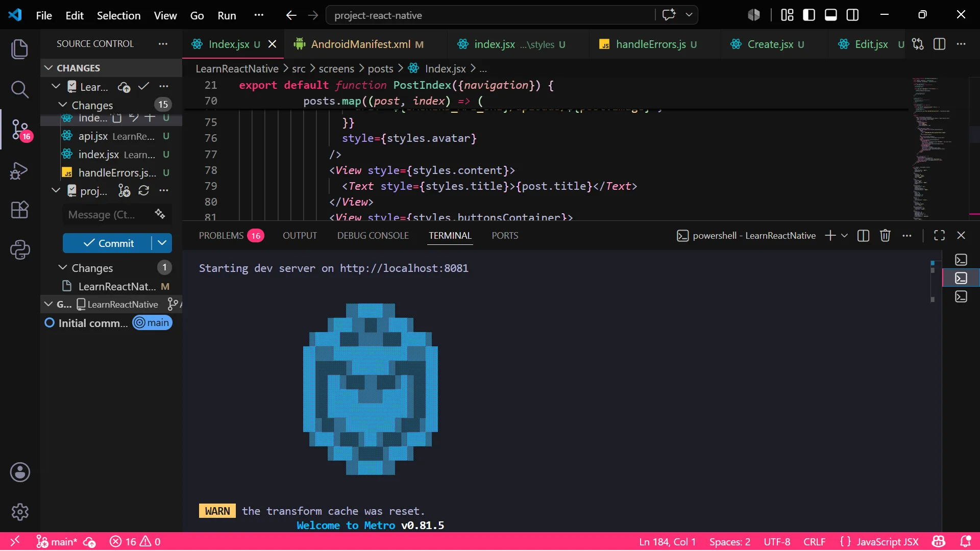Switch to PORTS panel tab
The height and width of the screenshot is (551, 980).
pyautogui.click(x=504, y=235)
